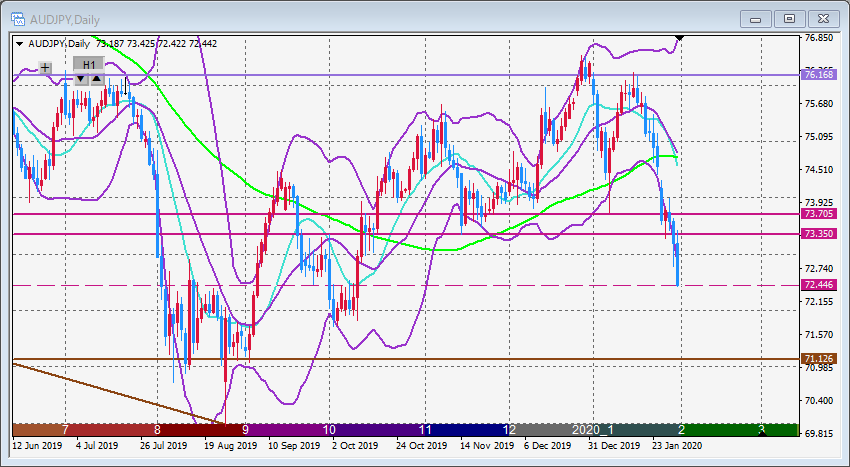Click the 6 Dec 2019 date label
This screenshot has width=850, height=467.
tap(548, 446)
